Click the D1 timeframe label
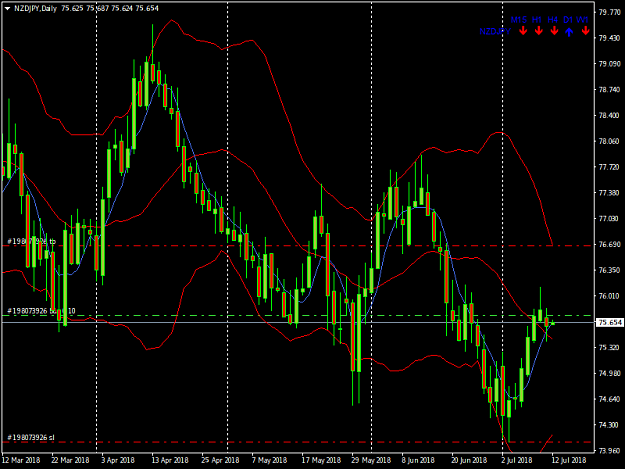 pyautogui.click(x=568, y=20)
